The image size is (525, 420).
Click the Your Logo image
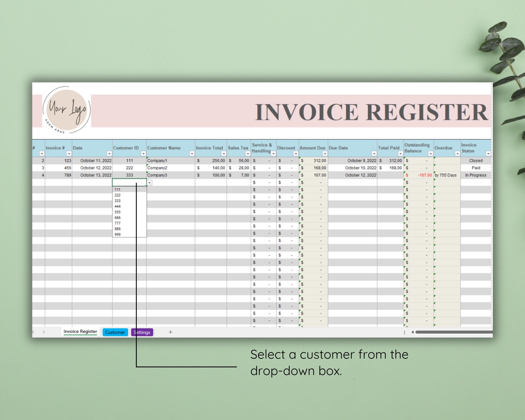click(67, 110)
